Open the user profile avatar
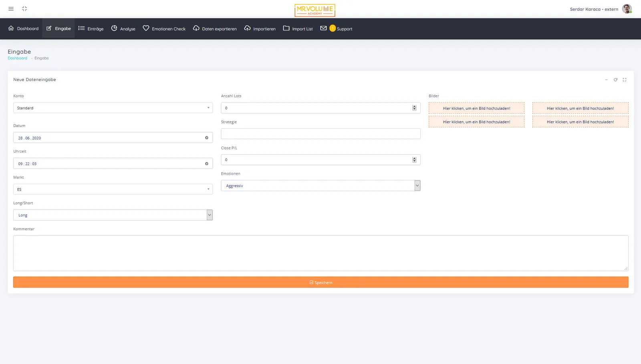 (x=627, y=9)
